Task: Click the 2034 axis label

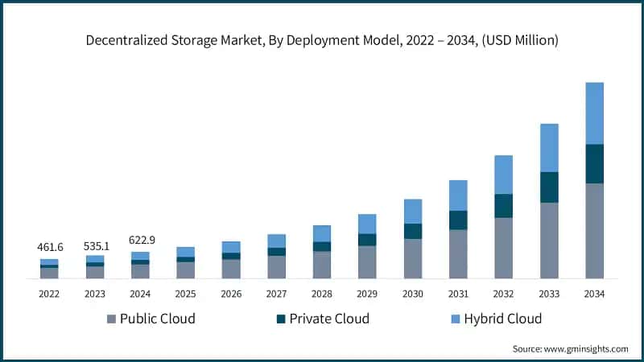Action: click(594, 294)
